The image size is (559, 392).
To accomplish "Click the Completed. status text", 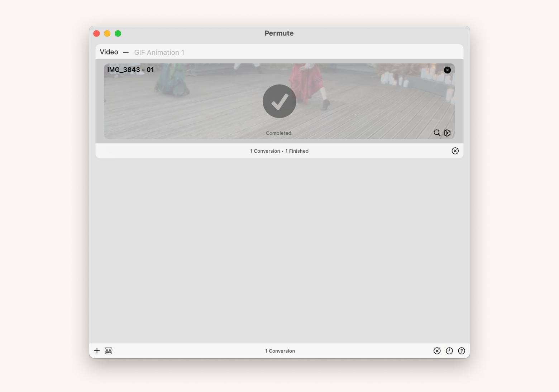I will click(279, 133).
